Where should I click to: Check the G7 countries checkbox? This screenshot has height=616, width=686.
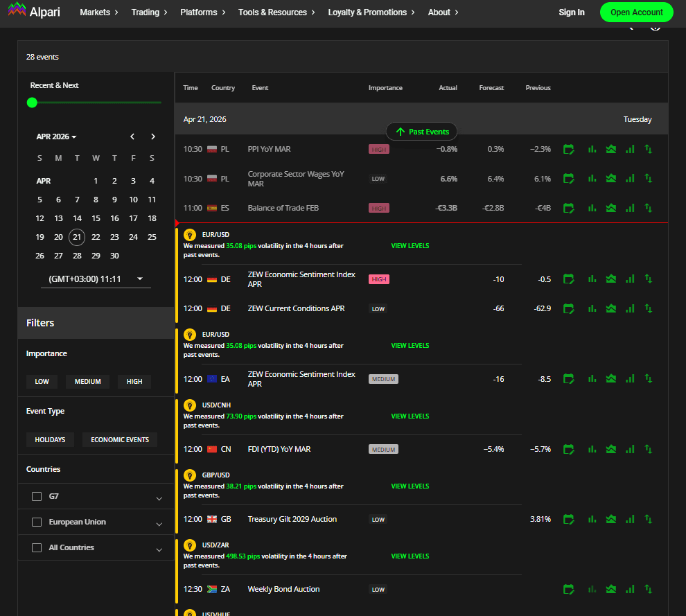(x=37, y=497)
